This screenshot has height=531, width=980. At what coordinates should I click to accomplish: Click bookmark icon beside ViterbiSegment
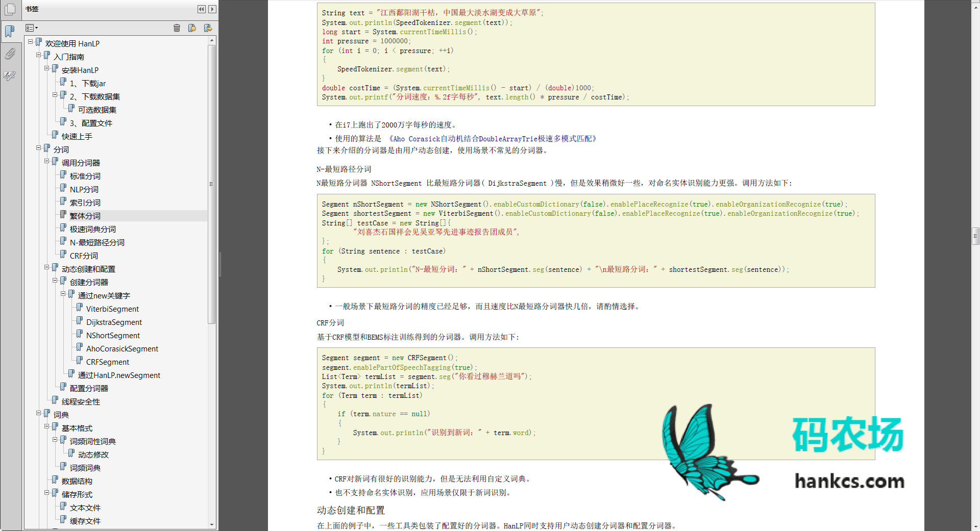point(80,308)
